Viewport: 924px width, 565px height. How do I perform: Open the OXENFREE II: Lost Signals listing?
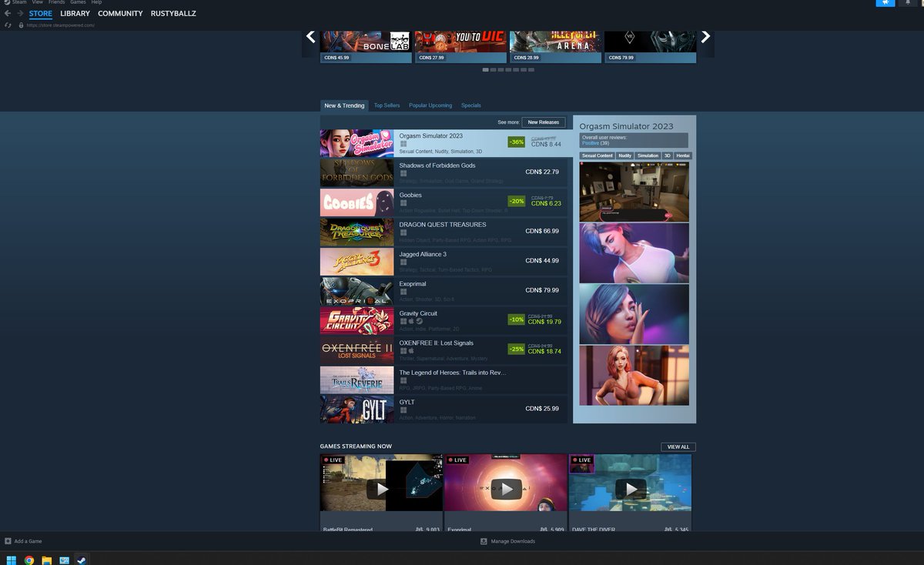tap(444, 350)
